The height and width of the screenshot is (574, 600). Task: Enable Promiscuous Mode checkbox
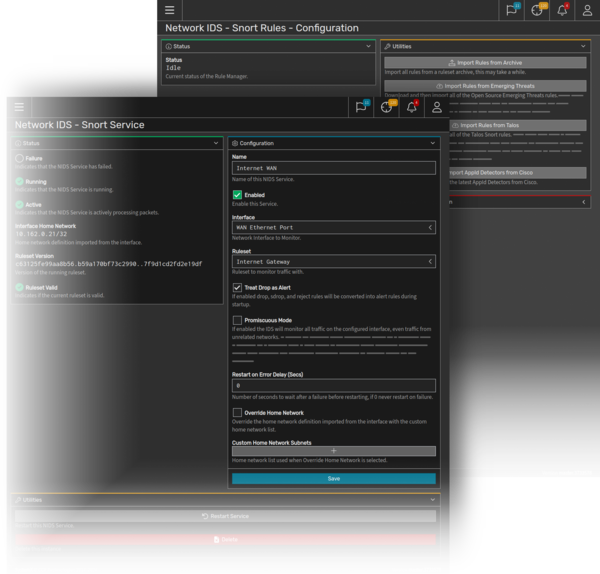point(237,320)
